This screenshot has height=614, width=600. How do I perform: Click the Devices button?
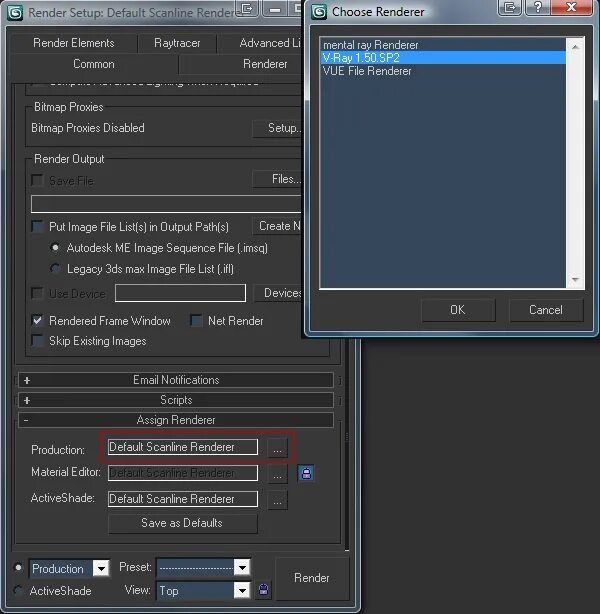click(278, 293)
